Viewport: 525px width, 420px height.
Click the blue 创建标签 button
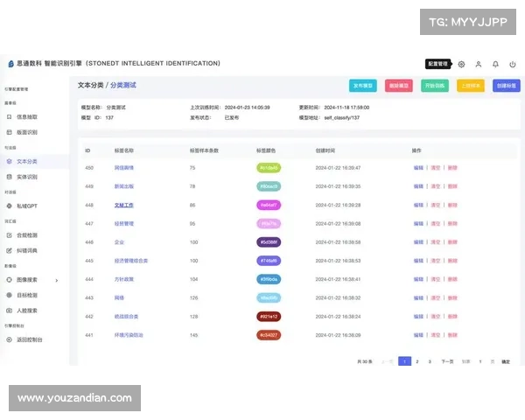pyautogui.click(x=507, y=86)
